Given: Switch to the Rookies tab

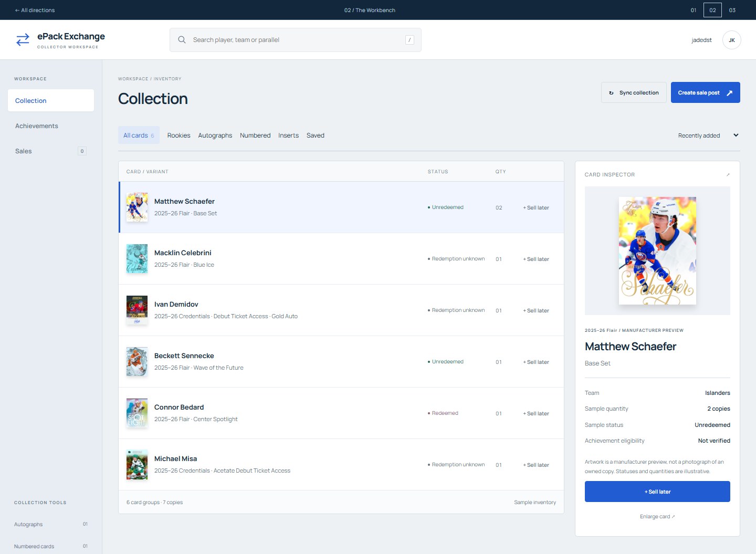Looking at the screenshot, I should [178, 135].
